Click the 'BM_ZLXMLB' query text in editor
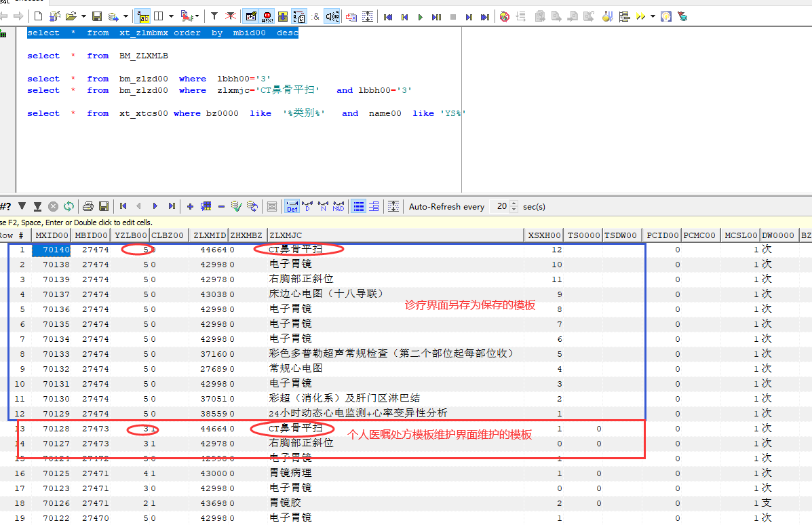812x525 pixels. (x=143, y=56)
